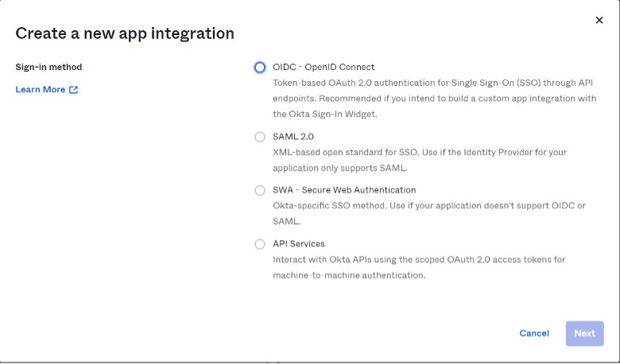Image resolution: width=620 pixels, height=364 pixels.
Task: Click the "OIDC - OpenID Connect" label text
Action: [x=324, y=68]
